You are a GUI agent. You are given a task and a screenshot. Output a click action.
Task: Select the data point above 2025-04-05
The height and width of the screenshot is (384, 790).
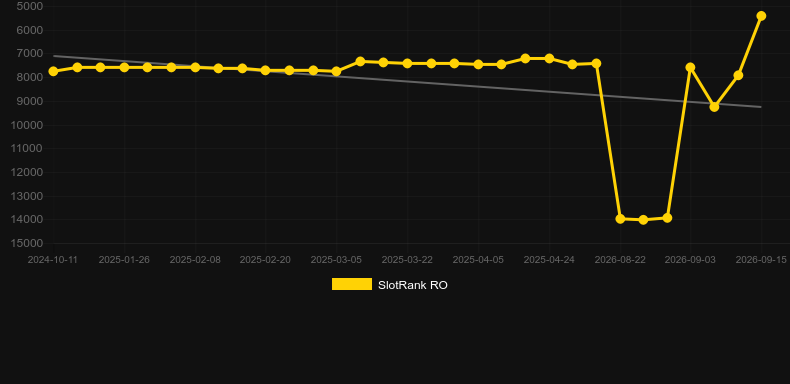pos(479,65)
